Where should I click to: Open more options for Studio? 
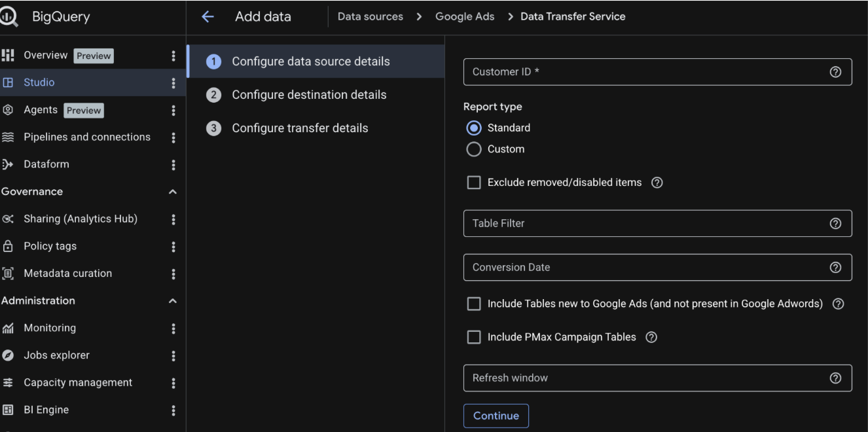[x=173, y=83]
